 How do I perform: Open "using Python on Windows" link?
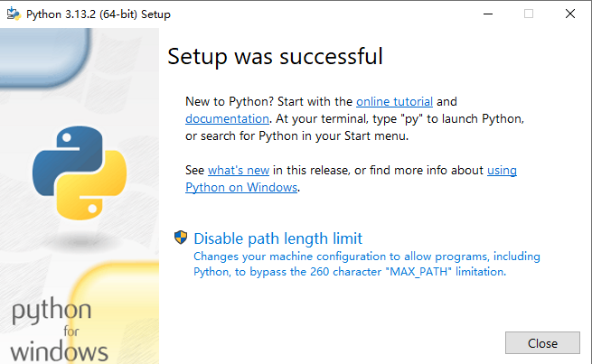pyautogui.click(x=241, y=187)
